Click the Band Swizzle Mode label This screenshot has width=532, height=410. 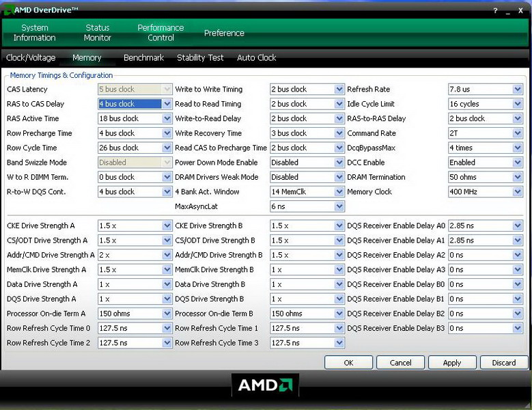[37, 162]
